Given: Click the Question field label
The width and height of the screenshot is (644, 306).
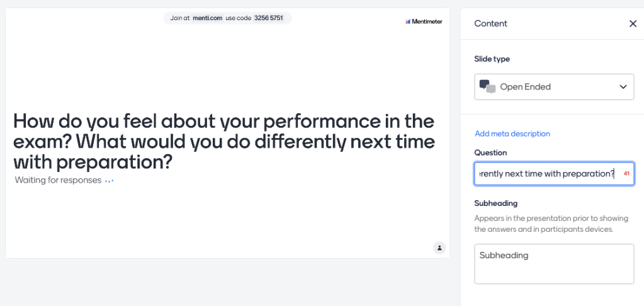Looking at the screenshot, I should (490, 152).
